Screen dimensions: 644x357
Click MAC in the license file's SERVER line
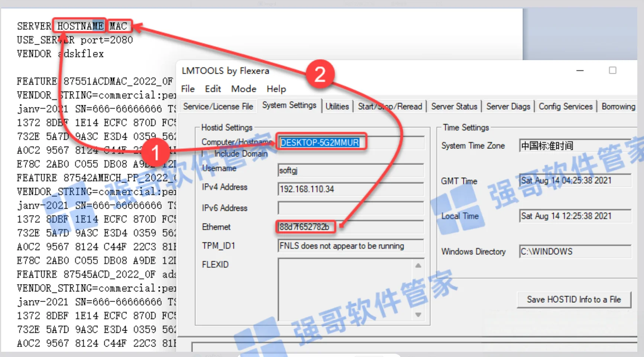(118, 26)
